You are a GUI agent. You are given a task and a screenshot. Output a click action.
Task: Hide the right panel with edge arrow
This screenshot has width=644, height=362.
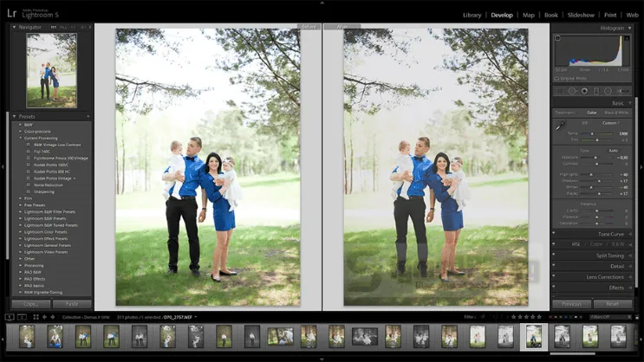click(x=641, y=166)
